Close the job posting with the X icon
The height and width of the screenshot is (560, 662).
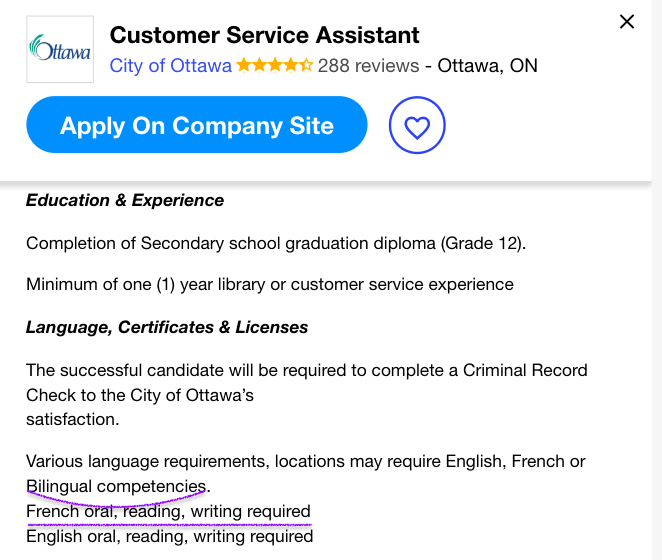coord(627,22)
